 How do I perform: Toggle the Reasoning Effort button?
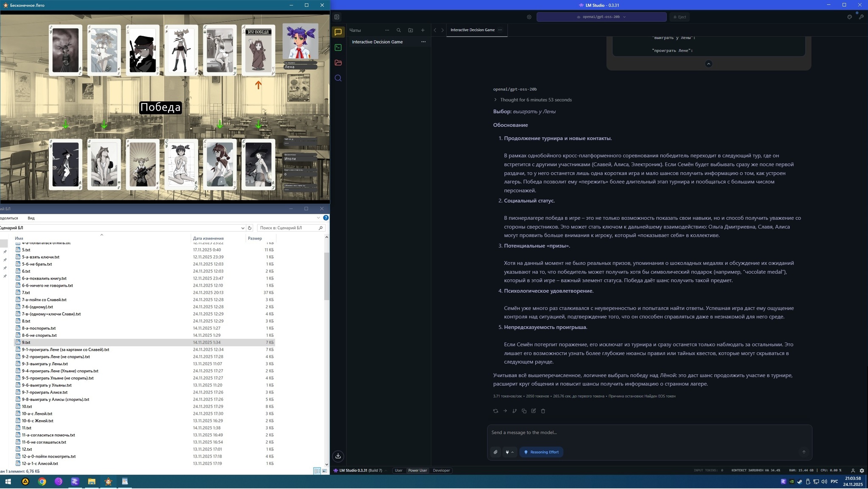[x=541, y=452]
